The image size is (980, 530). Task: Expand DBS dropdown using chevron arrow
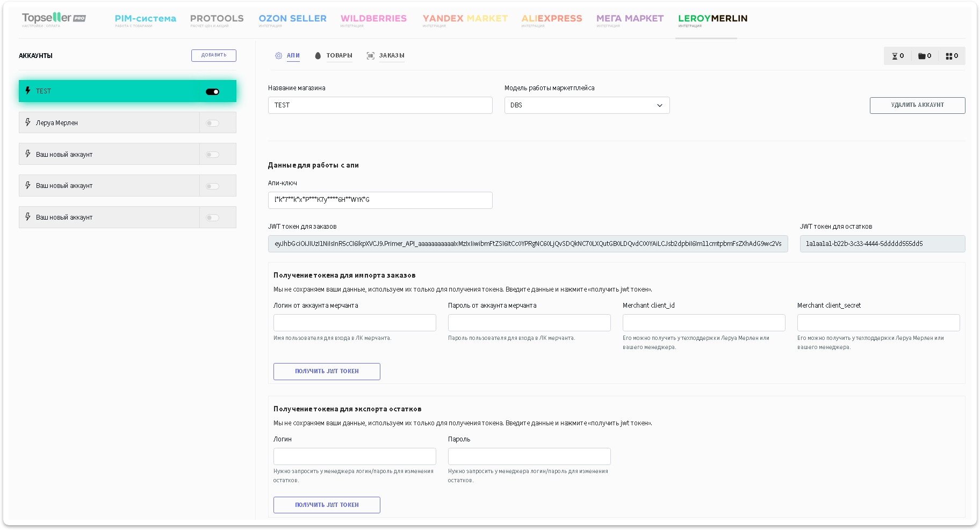click(660, 105)
